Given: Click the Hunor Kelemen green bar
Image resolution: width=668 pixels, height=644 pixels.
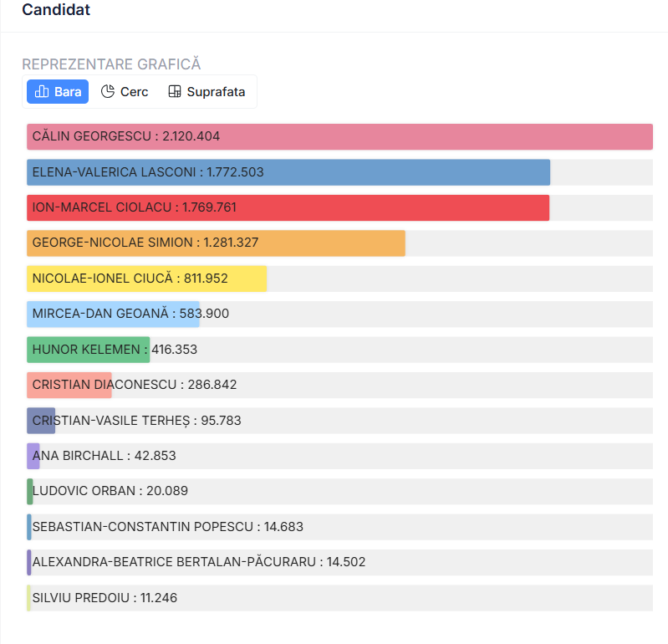Looking at the screenshot, I should pyautogui.click(x=88, y=350).
